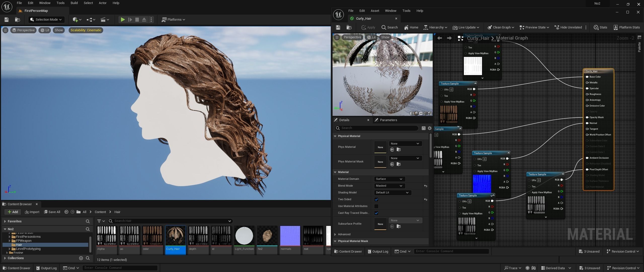The height and width of the screenshot is (272, 644).
Task: Open Browse to content icon in main toolbar
Action: point(17,20)
